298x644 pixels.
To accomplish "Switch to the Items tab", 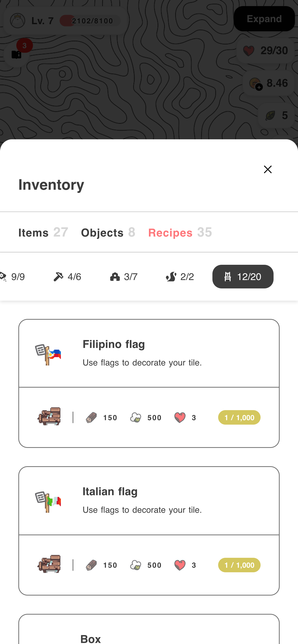I will coord(43,232).
